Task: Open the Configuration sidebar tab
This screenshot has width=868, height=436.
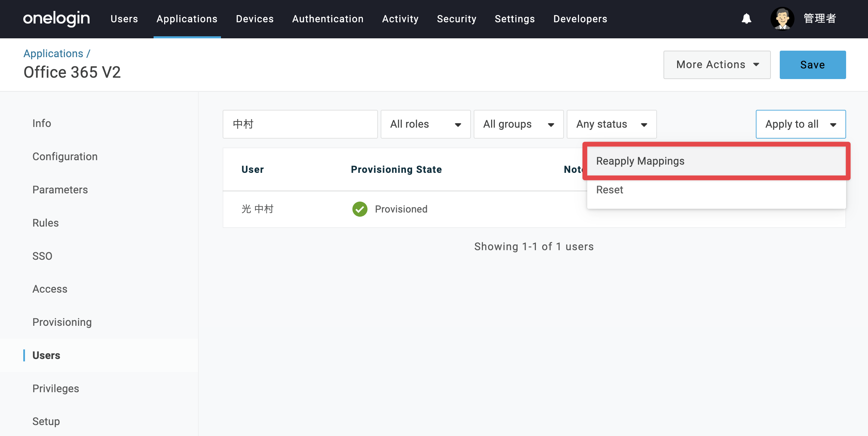Action: click(65, 156)
